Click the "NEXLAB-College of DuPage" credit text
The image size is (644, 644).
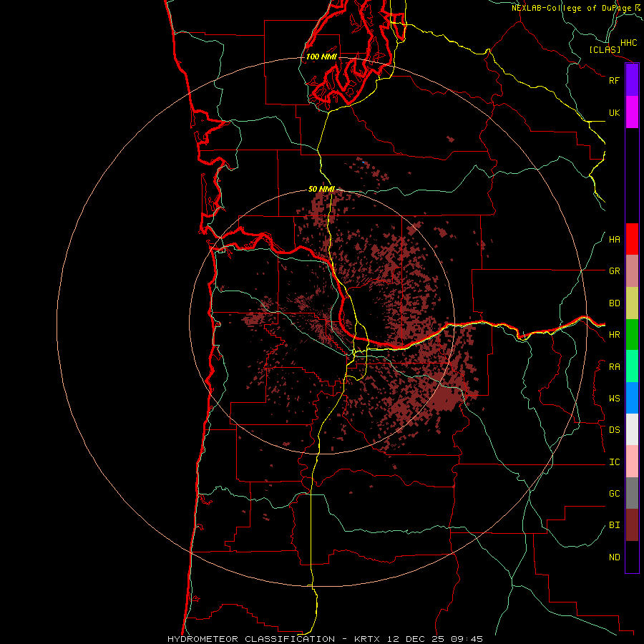coord(571,8)
